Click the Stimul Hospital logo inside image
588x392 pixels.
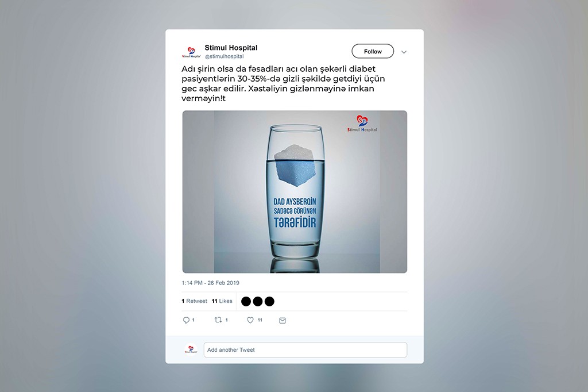[x=362, y=124]
